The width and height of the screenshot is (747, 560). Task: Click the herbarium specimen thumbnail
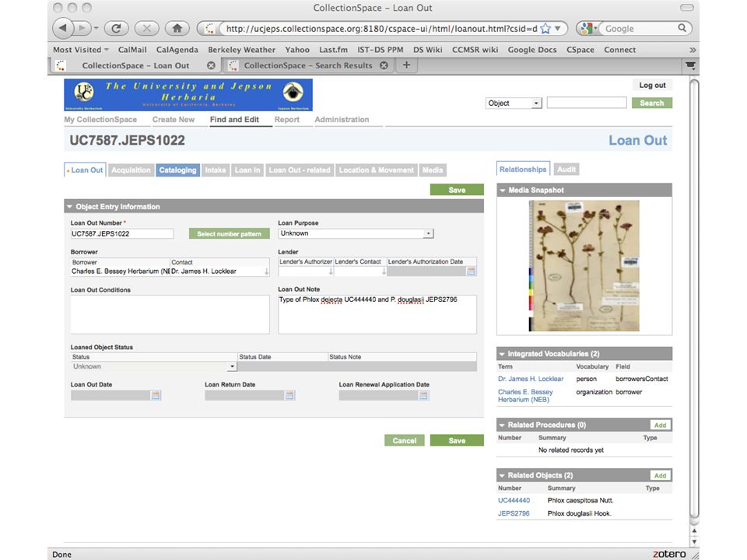click(x=584, y=266)
